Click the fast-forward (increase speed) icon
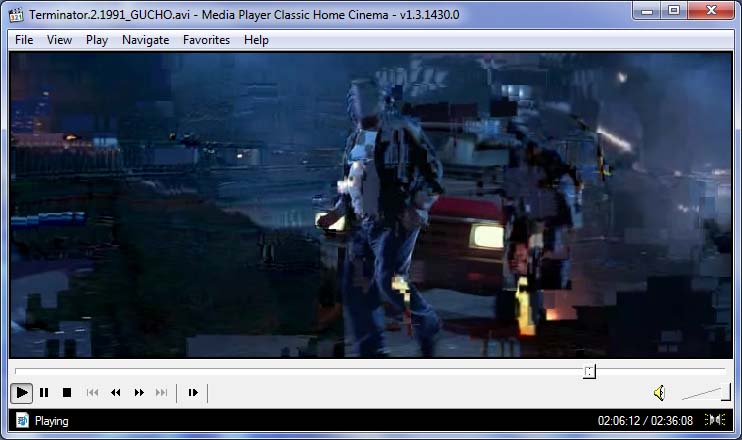Screen dimensions: 742x440 (139, 393)
